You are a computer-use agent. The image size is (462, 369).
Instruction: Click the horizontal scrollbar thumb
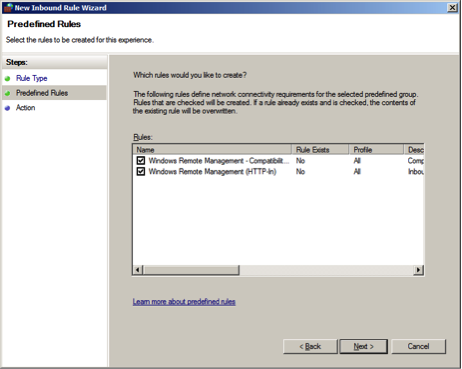tap(191, 270)
